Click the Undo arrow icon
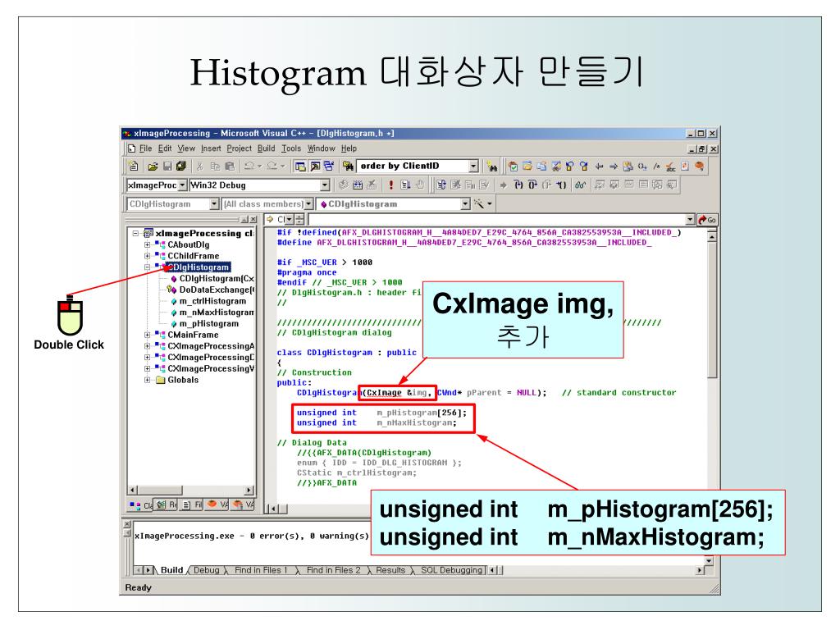The height and width of the screenshot is (630, 840). click(x=249, y=167)
